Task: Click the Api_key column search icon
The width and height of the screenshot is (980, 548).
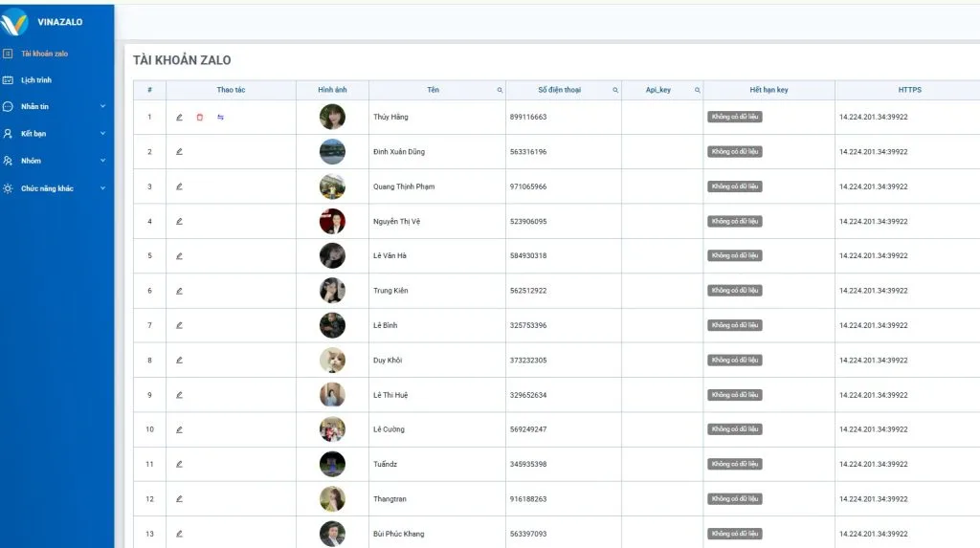Action: tap(697, 90)
